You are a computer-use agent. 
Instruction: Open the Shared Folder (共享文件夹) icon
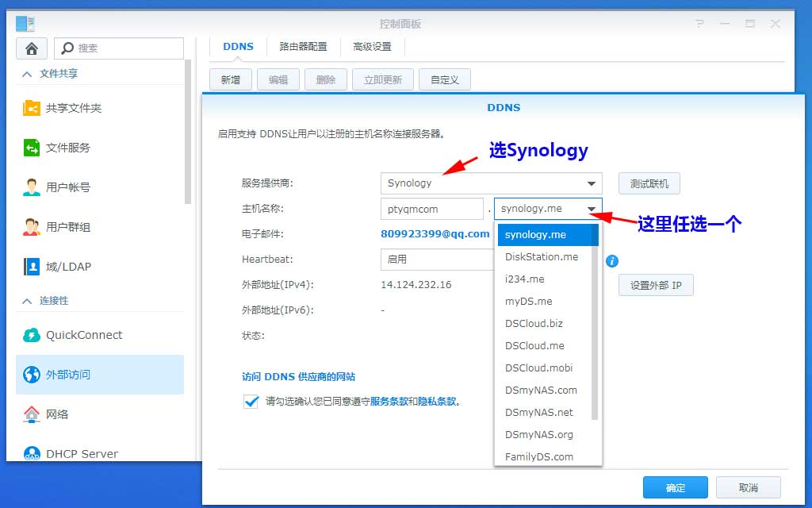tap(32, 108)
